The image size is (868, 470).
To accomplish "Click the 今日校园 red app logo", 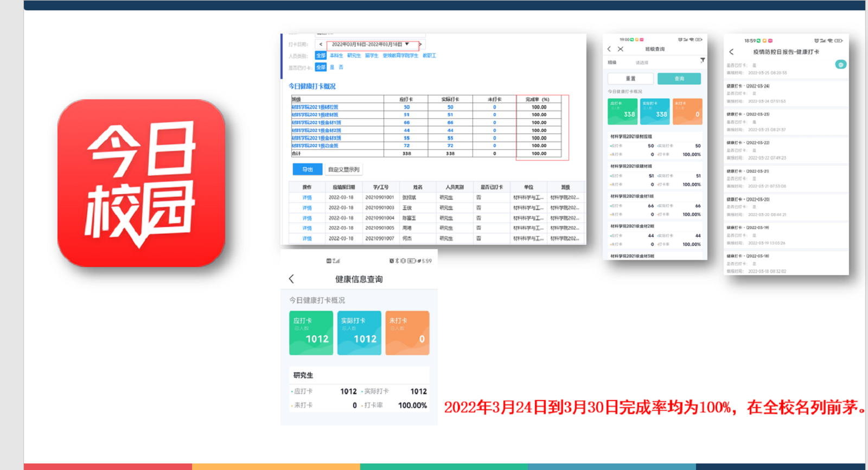I will click(x=141, y=183).
